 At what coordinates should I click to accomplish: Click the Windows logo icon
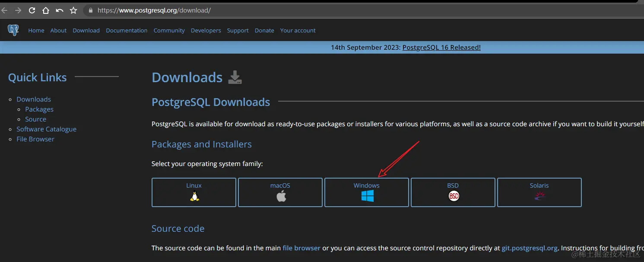[x=368, y=196]
